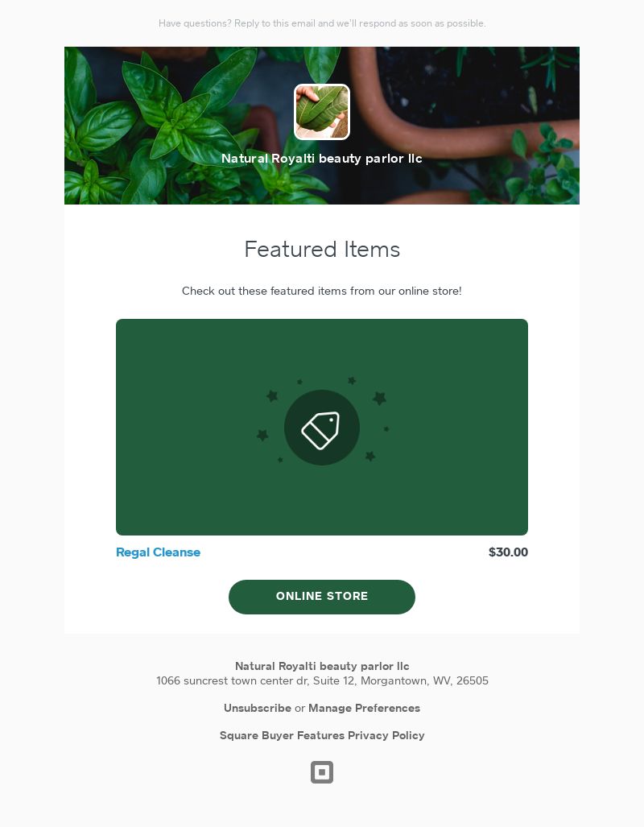Click the footer Natural Royalti business name
The image size is (644, 827).
pos(322,666)
